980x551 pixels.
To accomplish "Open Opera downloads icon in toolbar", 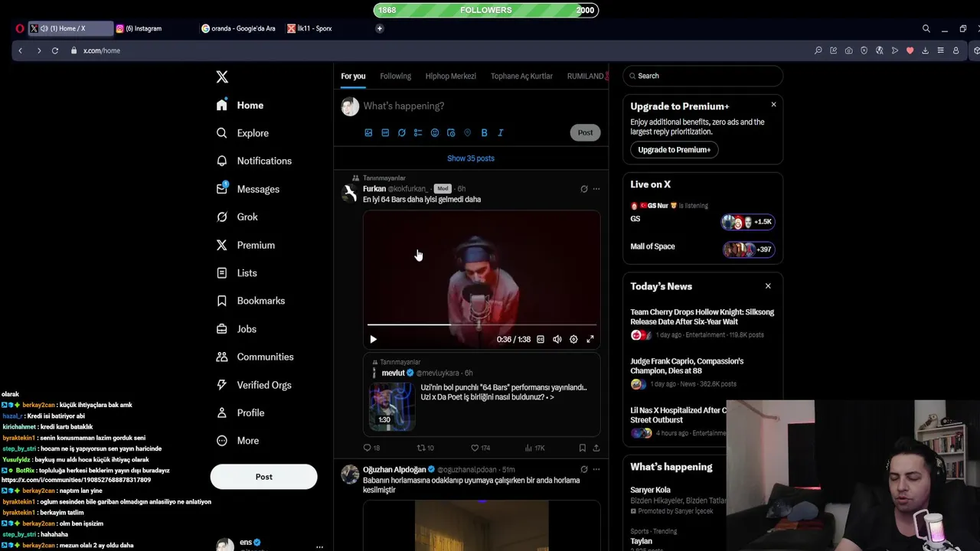I will pos(925,51).
